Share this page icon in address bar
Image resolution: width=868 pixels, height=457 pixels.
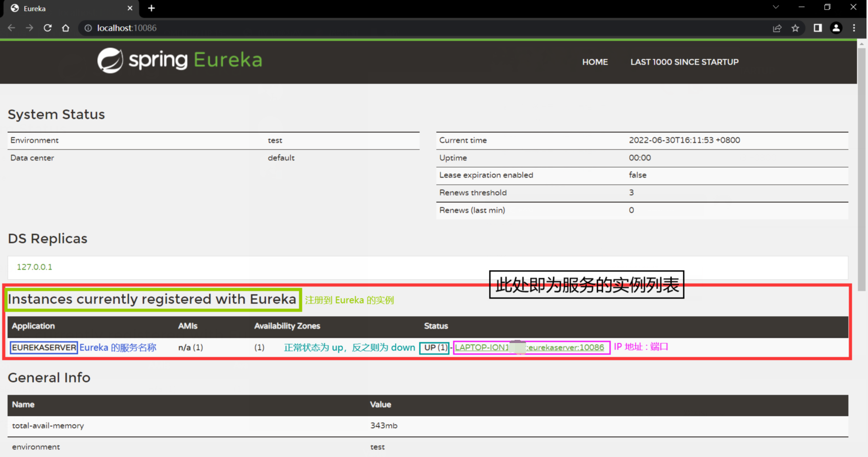click(777, 28)
